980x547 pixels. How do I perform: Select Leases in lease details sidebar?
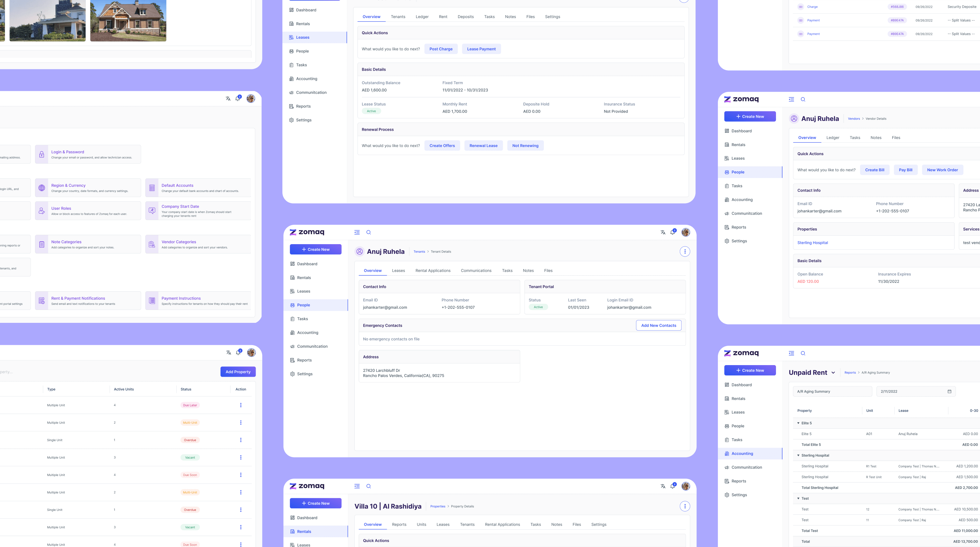(315, 37)
